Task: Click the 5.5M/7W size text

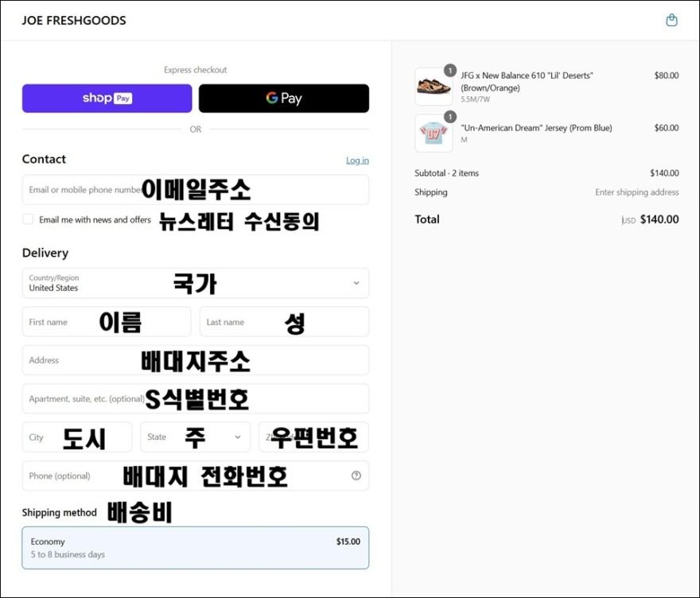Action: tap(476, 99)
